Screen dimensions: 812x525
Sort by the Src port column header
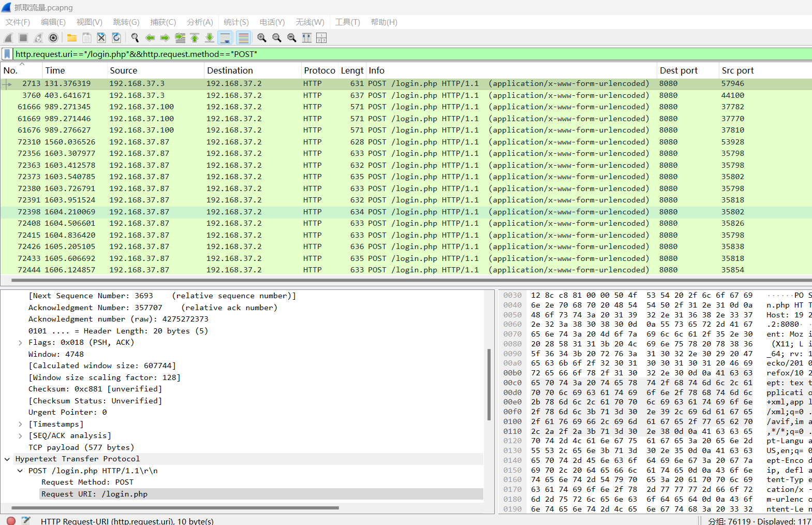tap(765, 70)
